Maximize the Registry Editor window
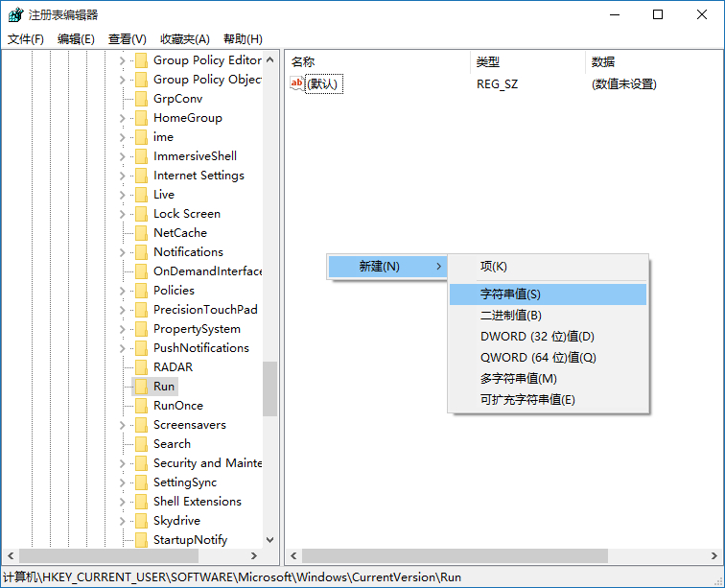Viewport: 725px width, 588px height. click(658, 14)
